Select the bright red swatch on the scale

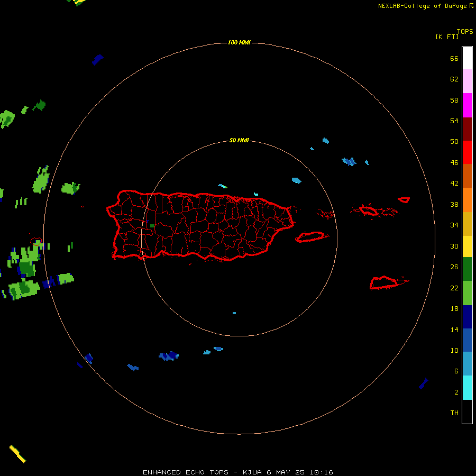(x=467, y=152)
